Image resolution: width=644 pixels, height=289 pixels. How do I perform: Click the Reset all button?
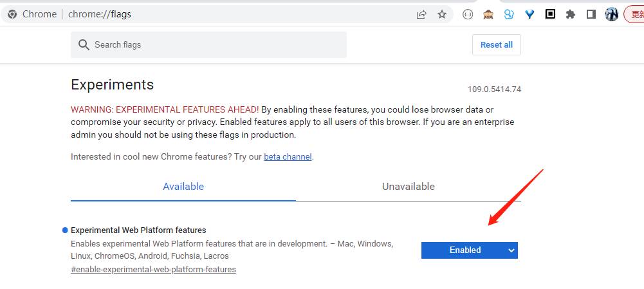pos(497,45)
